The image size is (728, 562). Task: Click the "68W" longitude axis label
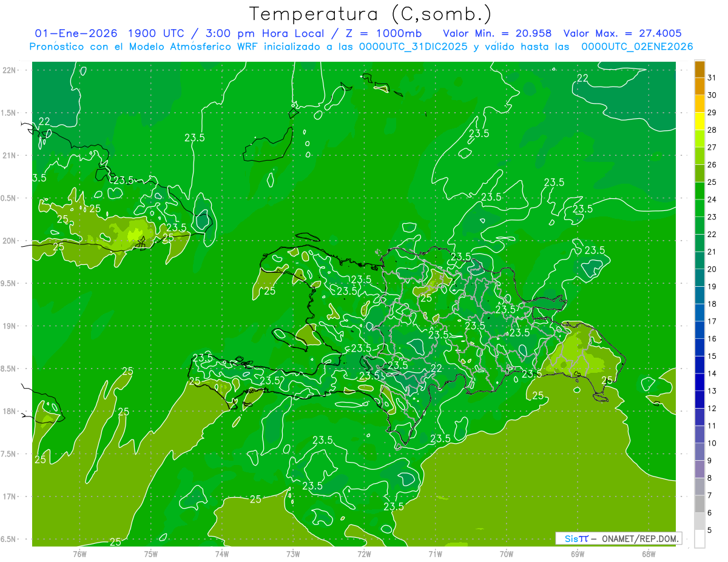[649, 554]
